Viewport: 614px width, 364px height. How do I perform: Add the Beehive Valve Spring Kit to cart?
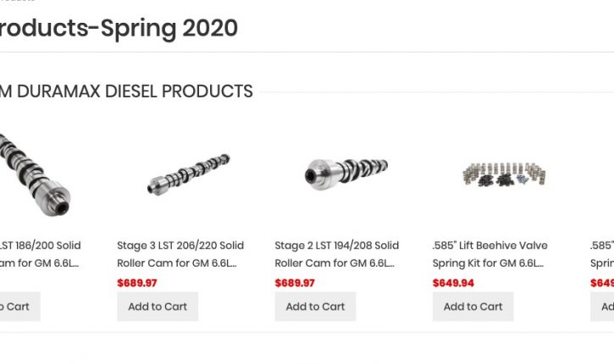click(x=473, y=306)
